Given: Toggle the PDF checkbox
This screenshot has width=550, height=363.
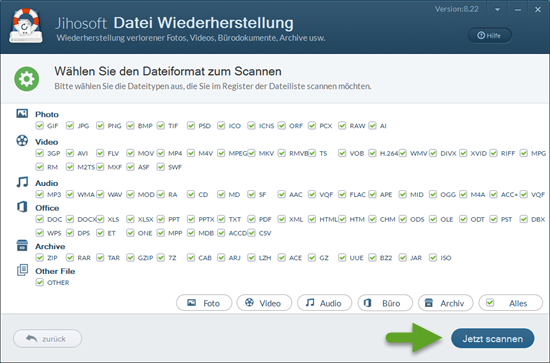Looking at the screenshot, I should click(x=251, y=219).
